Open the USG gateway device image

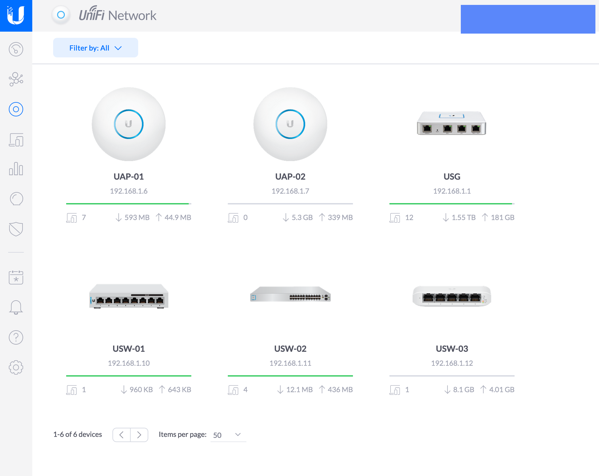[x=452, y=123]
